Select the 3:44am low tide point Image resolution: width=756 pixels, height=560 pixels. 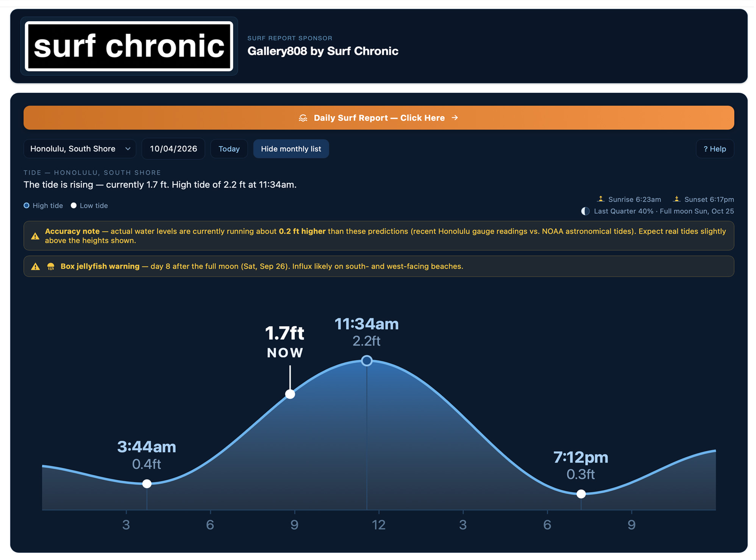click(x=147, y=483)
